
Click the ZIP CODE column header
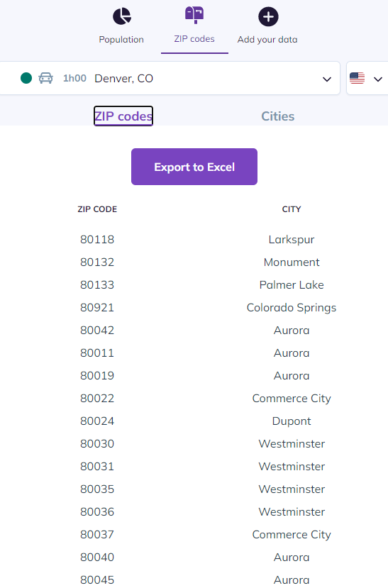97,209
